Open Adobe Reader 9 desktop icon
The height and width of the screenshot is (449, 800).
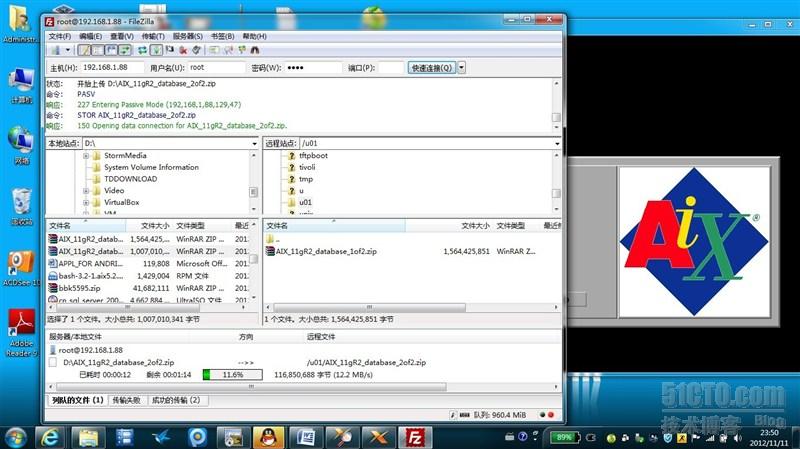tap(21, 333)
